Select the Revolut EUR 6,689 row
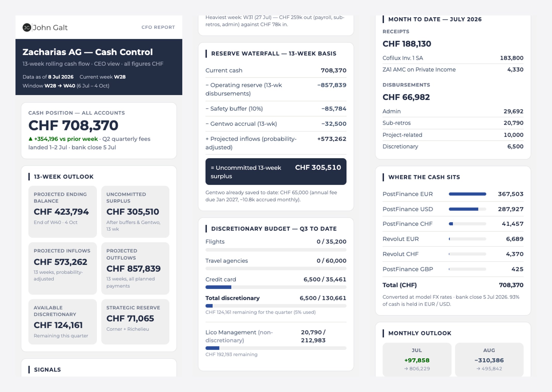This screenshot has height=392, width=552. [453, 239]
